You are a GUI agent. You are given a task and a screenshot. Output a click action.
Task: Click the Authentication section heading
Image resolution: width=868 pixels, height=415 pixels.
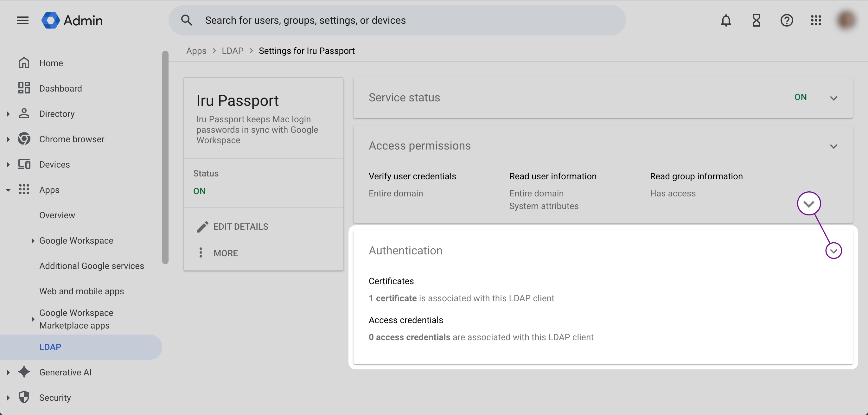click(x=405, y=250)
